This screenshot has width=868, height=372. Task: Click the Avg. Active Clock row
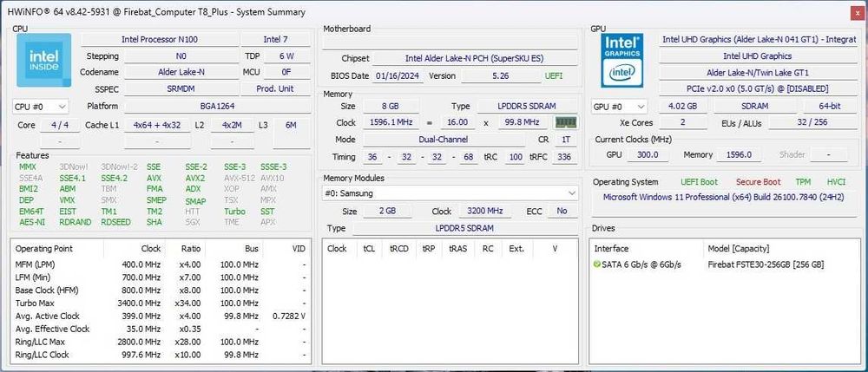click(x=161, y=317)
